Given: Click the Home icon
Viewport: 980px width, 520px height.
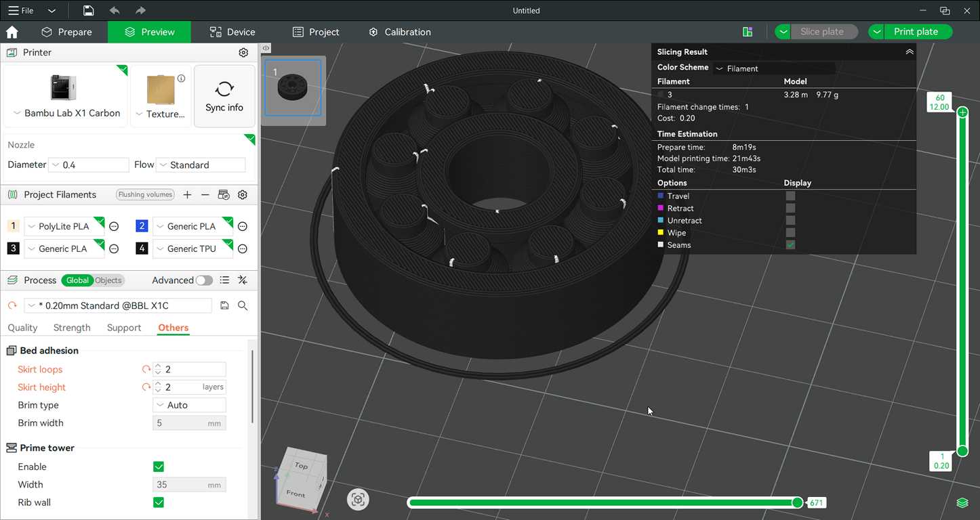Looking at the screenshot, I should 12,32.
